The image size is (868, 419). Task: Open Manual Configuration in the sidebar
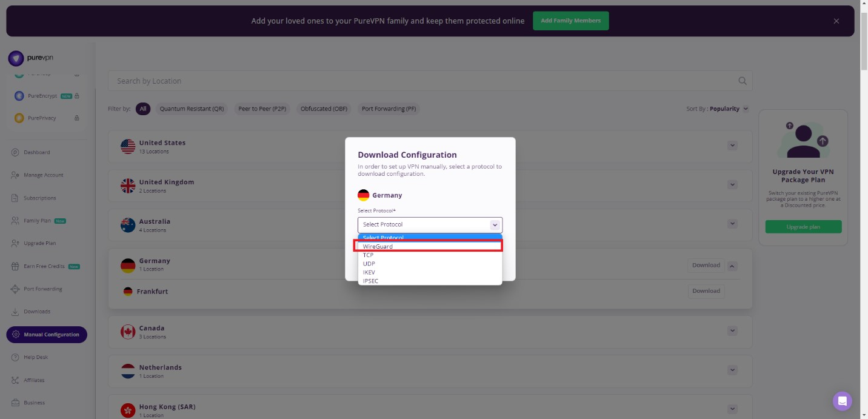(47, 335)
